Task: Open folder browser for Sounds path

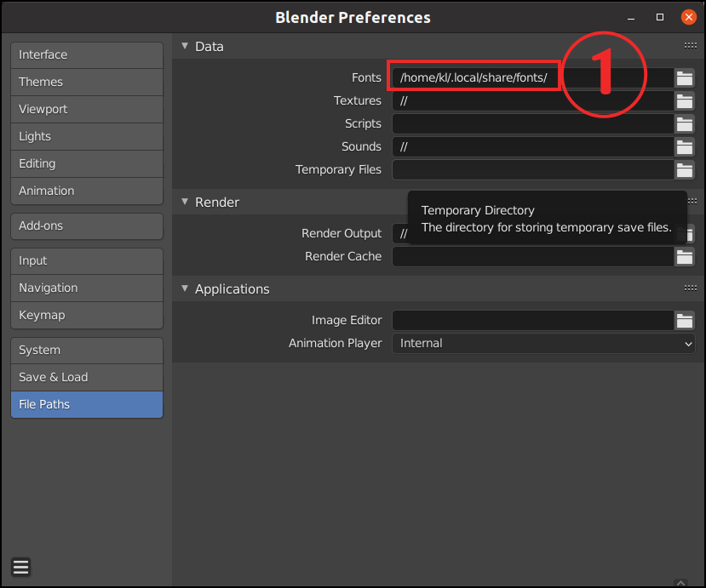Action: [685, 147]
